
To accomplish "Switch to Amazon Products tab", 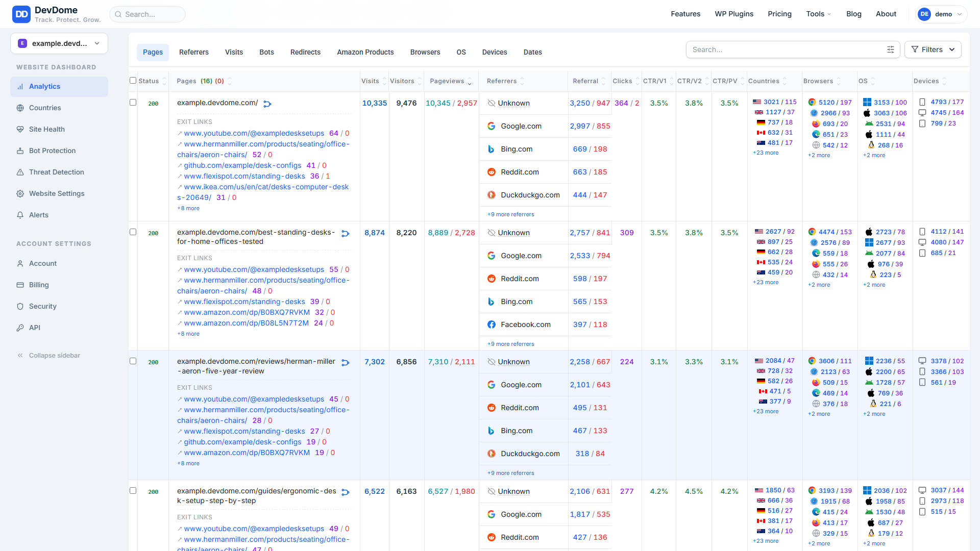I will coord(365,52).
